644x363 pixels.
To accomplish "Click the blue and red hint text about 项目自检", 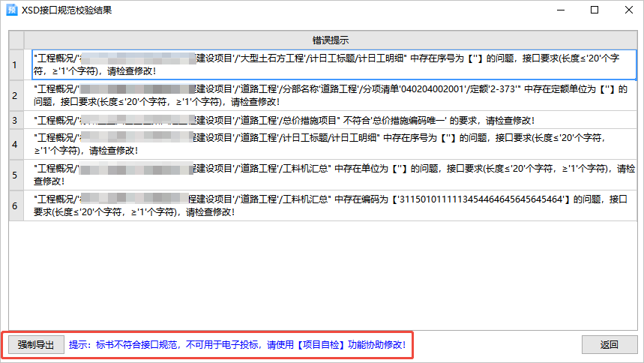I will [x=238, y=345].
